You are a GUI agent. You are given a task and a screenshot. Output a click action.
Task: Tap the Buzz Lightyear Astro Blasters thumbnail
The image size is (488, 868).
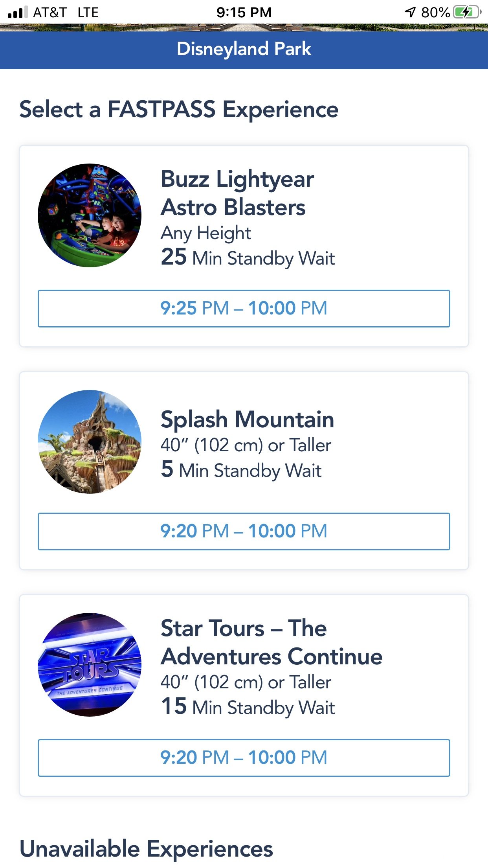click(90, 215)
